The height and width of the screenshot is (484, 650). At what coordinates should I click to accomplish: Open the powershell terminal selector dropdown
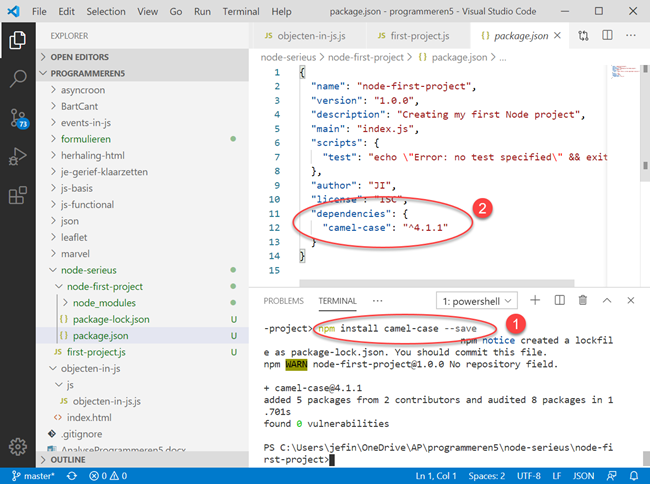click(x=477, y=300)
